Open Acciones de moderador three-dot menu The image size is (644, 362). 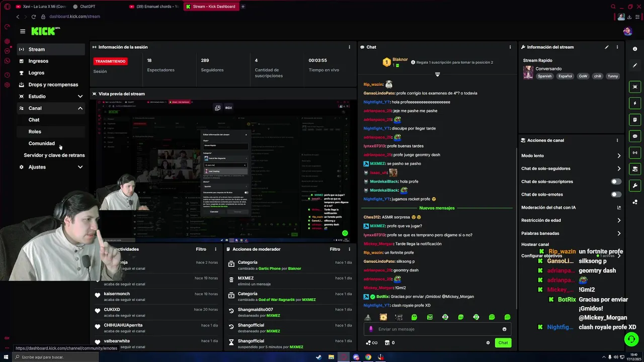(350, 249)
